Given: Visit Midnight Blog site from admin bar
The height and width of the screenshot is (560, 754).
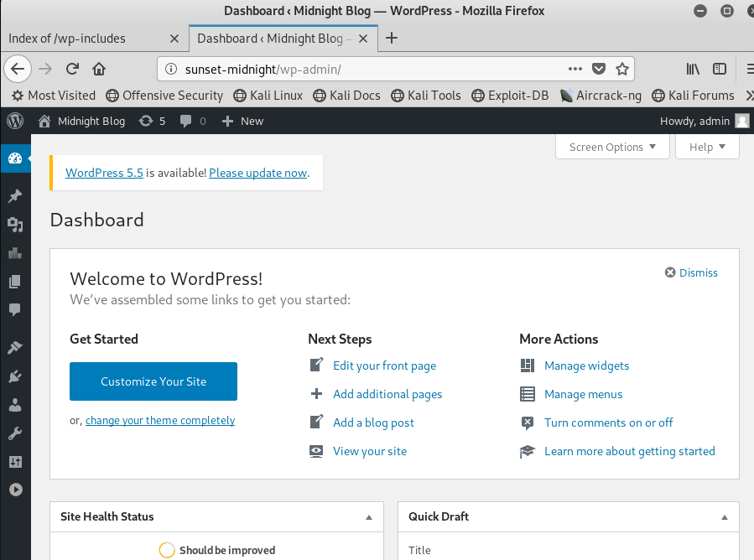Looking at the screenshot, I should [x=81, y=121].
